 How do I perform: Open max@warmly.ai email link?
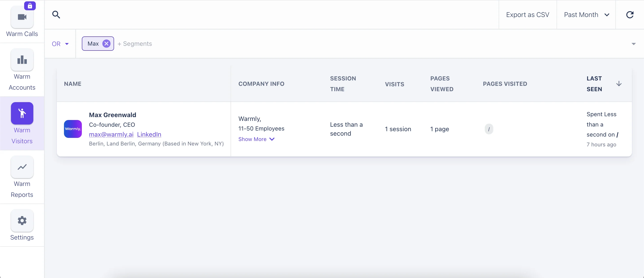coord(111,134)
